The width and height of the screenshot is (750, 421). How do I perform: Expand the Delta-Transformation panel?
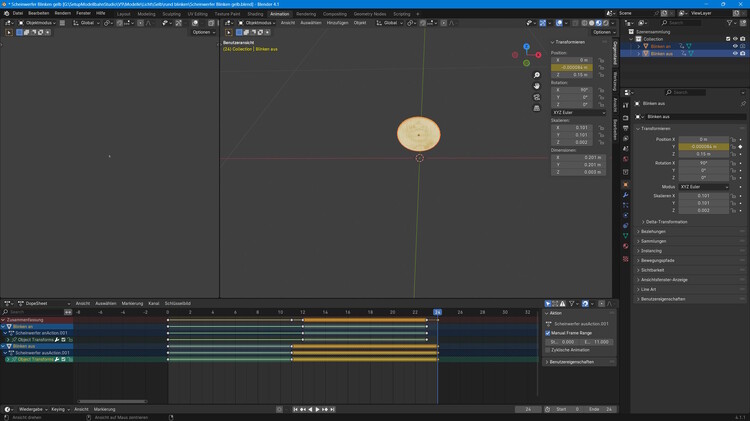(666, 222)
